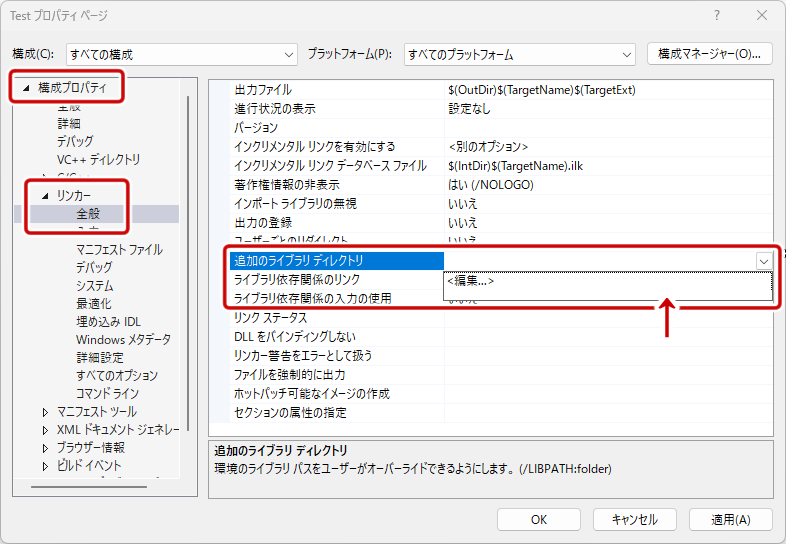Select Windows メタデータ tree item
Image resolution: width=786 pixels, height=544 pixels.
pos(123,339)
